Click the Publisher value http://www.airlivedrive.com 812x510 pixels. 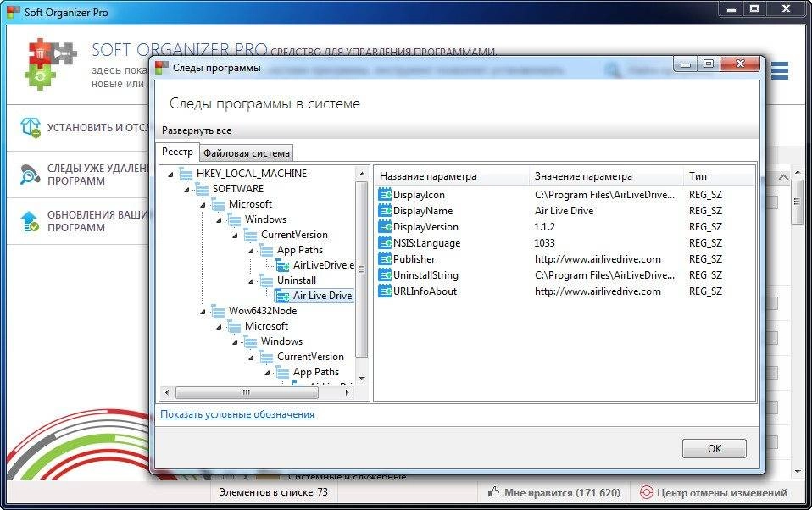click(x=598, y=259)
